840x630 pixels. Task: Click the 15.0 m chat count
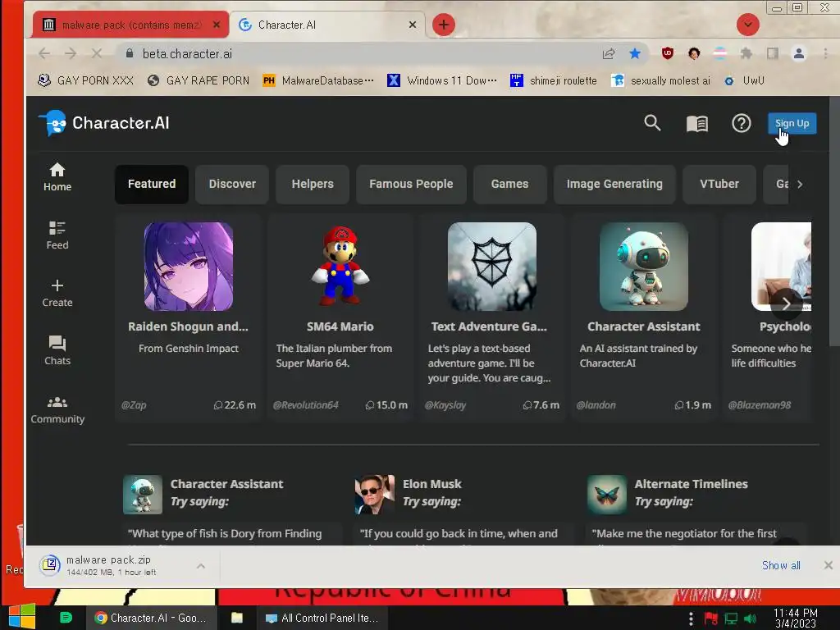point(386,405)
